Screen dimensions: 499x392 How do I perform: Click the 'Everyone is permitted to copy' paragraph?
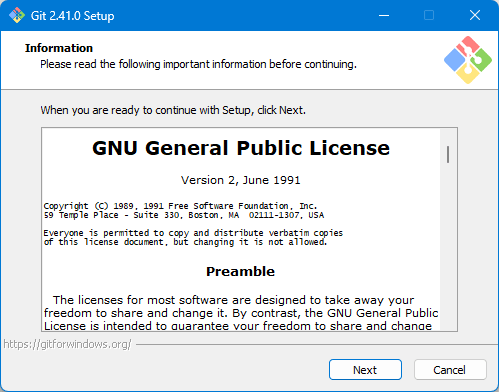click(x=193, y=237)
